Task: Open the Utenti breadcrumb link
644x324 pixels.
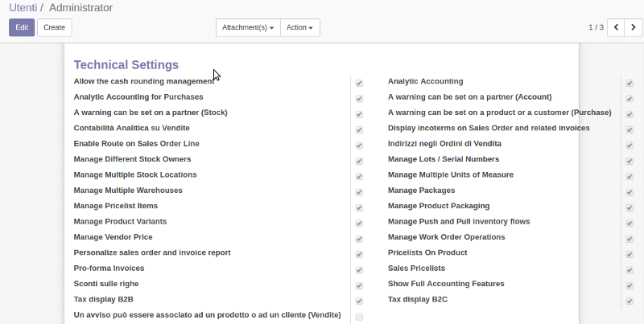Action: (x=23, y=8)
